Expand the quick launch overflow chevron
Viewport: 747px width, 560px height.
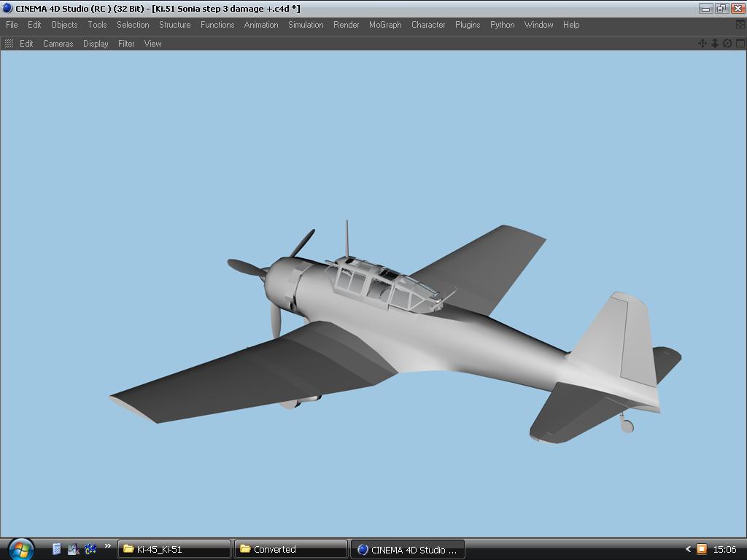(x=108, y=546)
